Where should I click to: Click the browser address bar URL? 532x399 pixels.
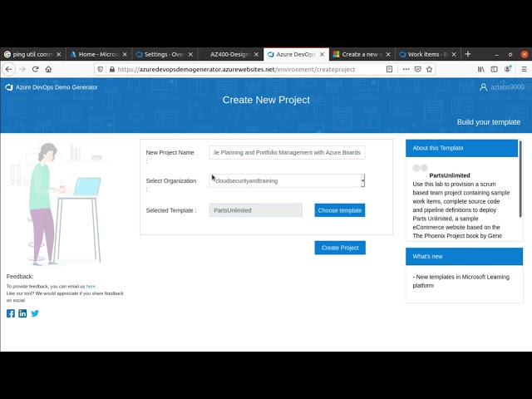236,69
